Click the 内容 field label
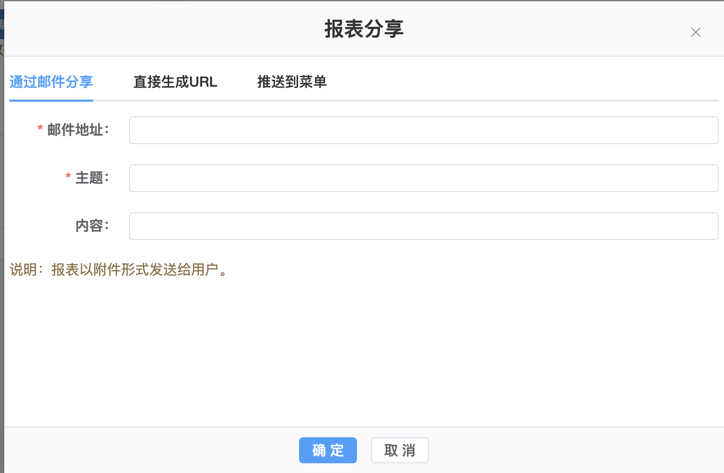The image size is (724, 473). [92, 226]
